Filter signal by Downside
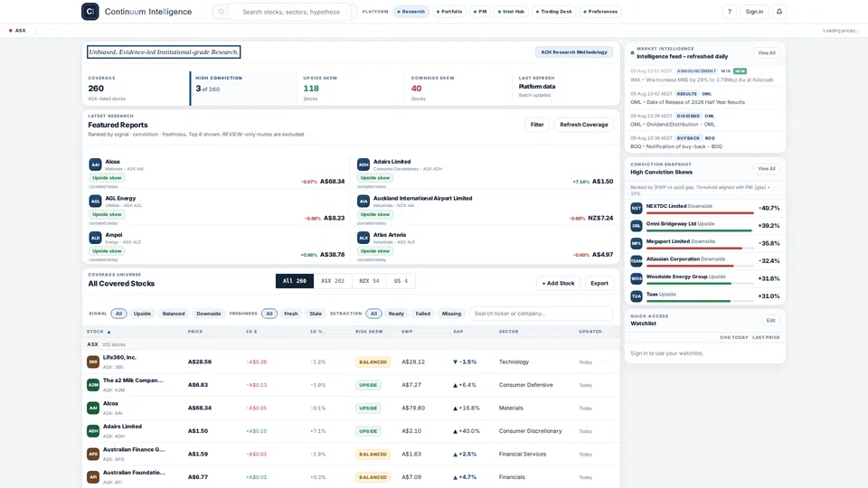 coord(209,314)
